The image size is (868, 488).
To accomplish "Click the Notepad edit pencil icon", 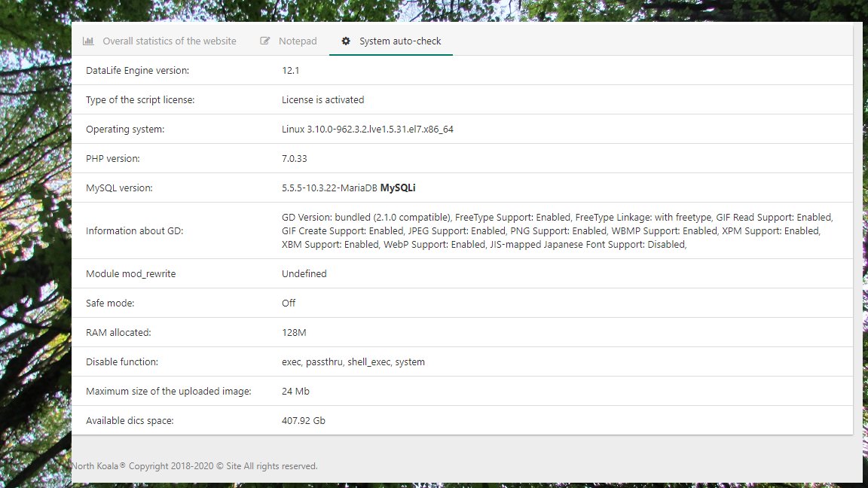I will 264,41.
